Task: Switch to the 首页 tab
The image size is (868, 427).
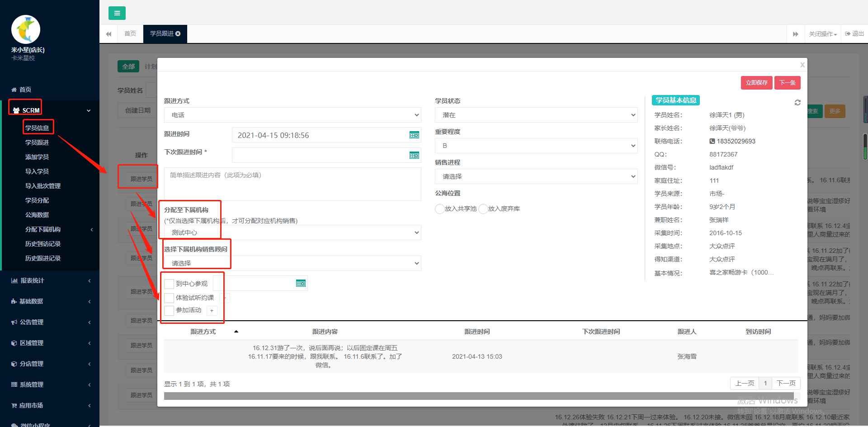Action: (x=130, y=34)
